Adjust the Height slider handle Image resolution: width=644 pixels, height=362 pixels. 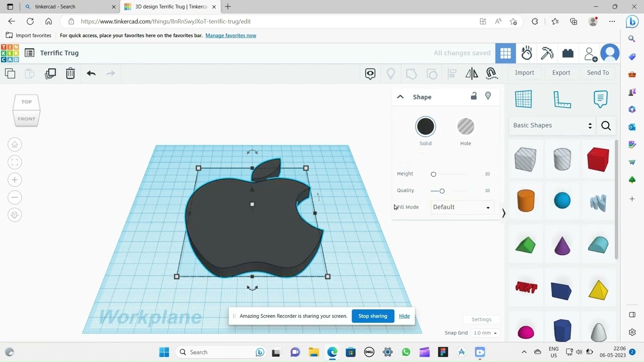(433, 174)
